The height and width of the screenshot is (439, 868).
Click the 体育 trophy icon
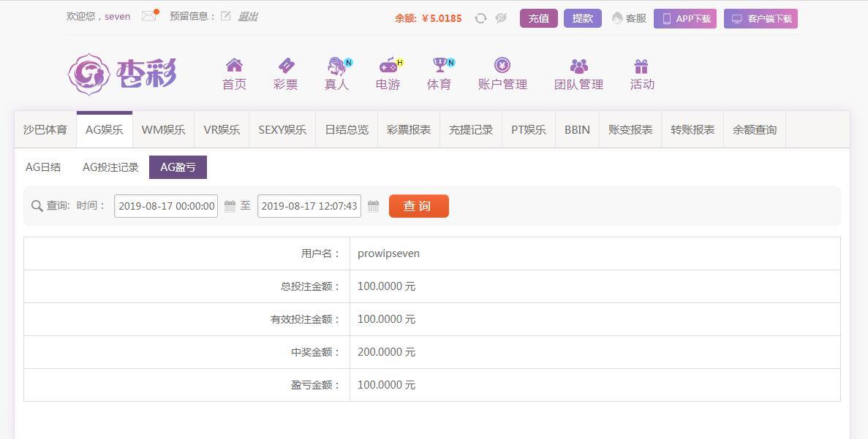(x=439, y=65)
